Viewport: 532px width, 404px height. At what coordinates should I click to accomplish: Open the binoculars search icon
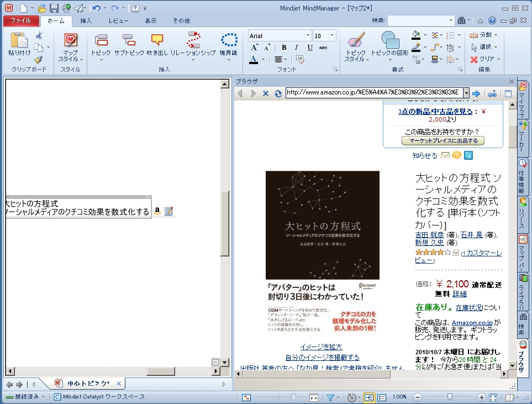461,20
